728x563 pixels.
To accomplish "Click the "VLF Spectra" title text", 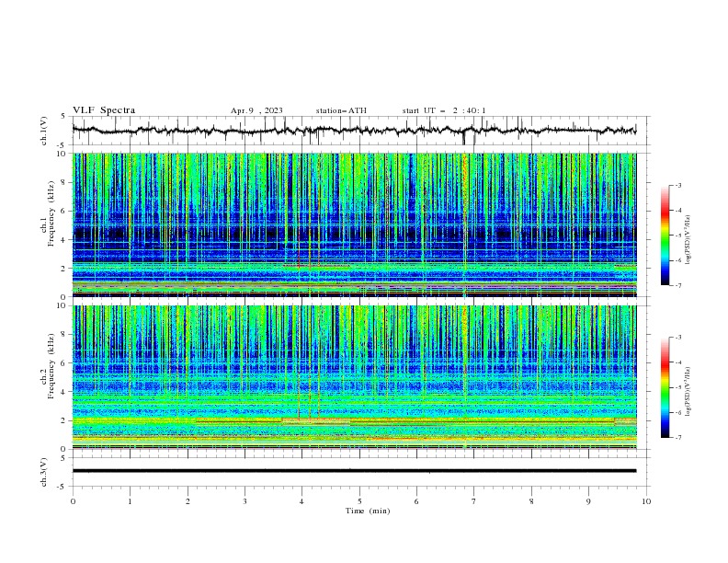I will click(104, 110).
